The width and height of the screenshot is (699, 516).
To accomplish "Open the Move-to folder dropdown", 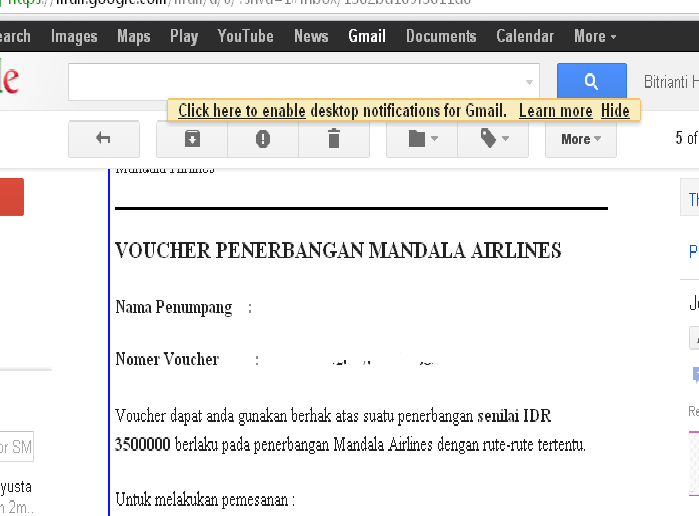I will click(422, 139).
